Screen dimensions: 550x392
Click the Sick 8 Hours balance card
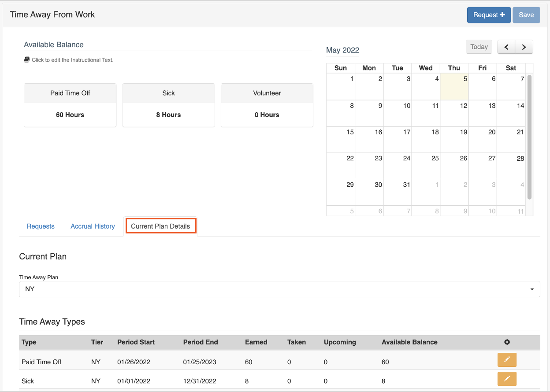[168, 105]
